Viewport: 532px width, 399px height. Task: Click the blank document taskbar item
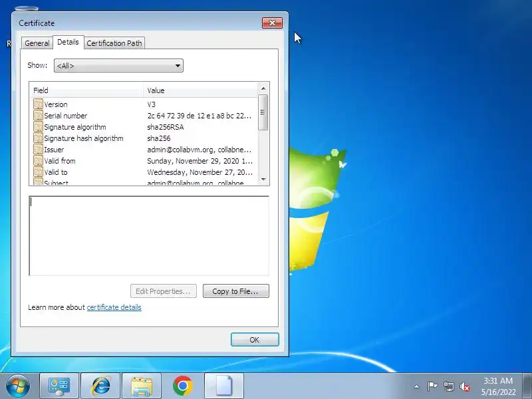(x=224, y=386)
